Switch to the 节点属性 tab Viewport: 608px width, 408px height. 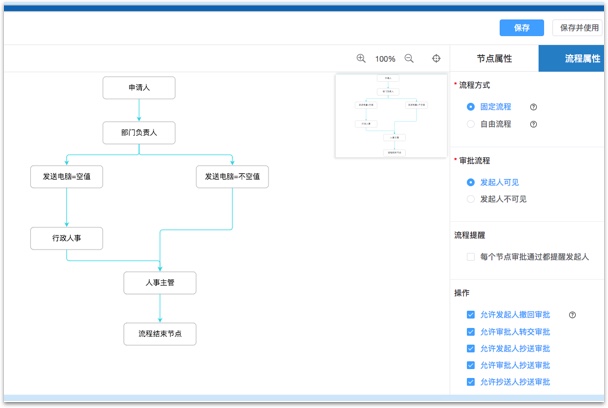(x=494, y=59)
